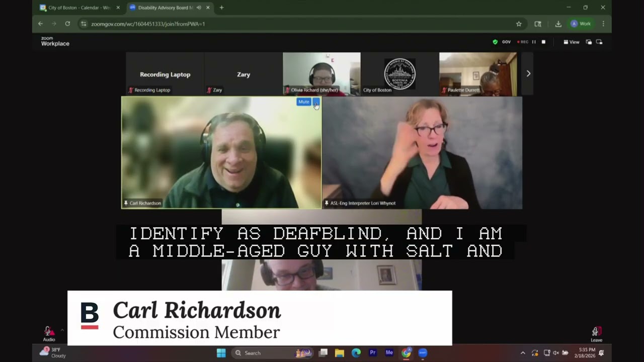Viewport: 644px width, 362px height.
Task: Expand the audio options caret
Action: coord(62,330)
